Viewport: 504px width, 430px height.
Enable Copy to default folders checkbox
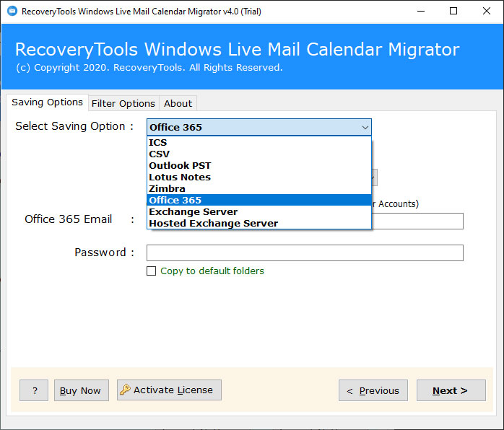click(x=151, y=271)
